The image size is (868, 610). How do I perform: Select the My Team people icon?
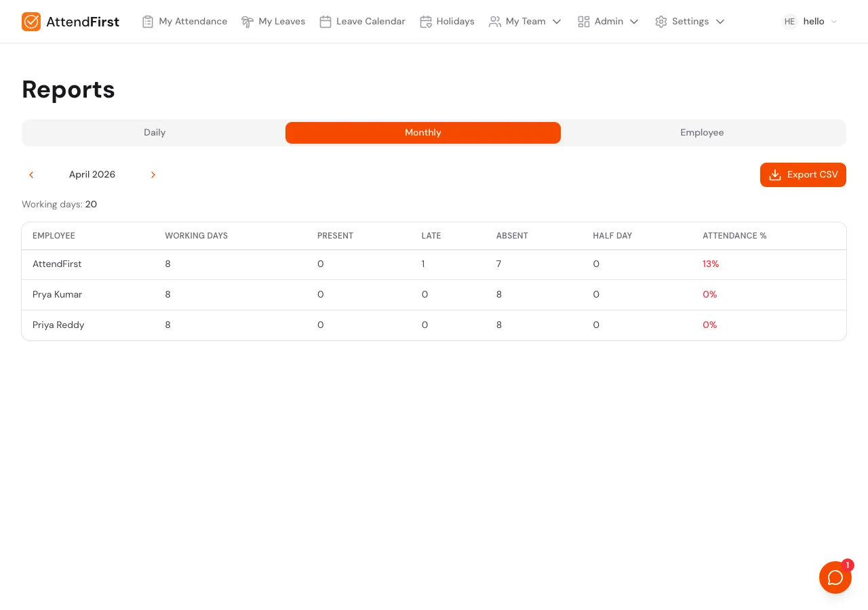(494, 21)
